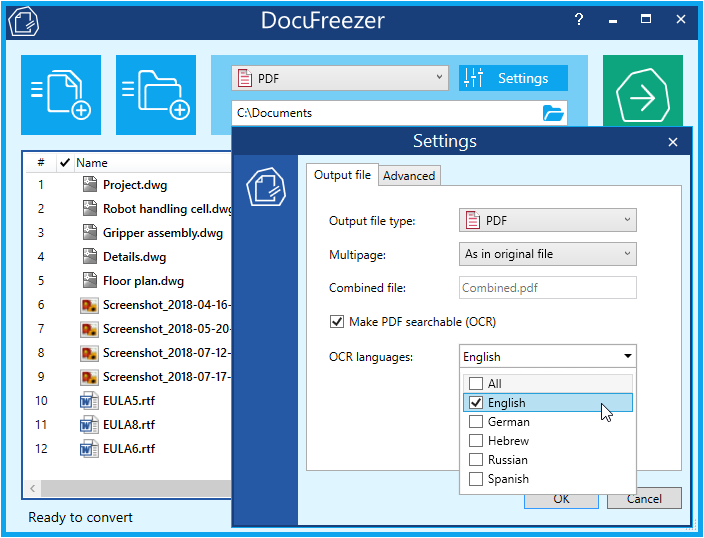Click the Gripper assembly.dwg file icon

pyautogui.click(x=90, y=233)
